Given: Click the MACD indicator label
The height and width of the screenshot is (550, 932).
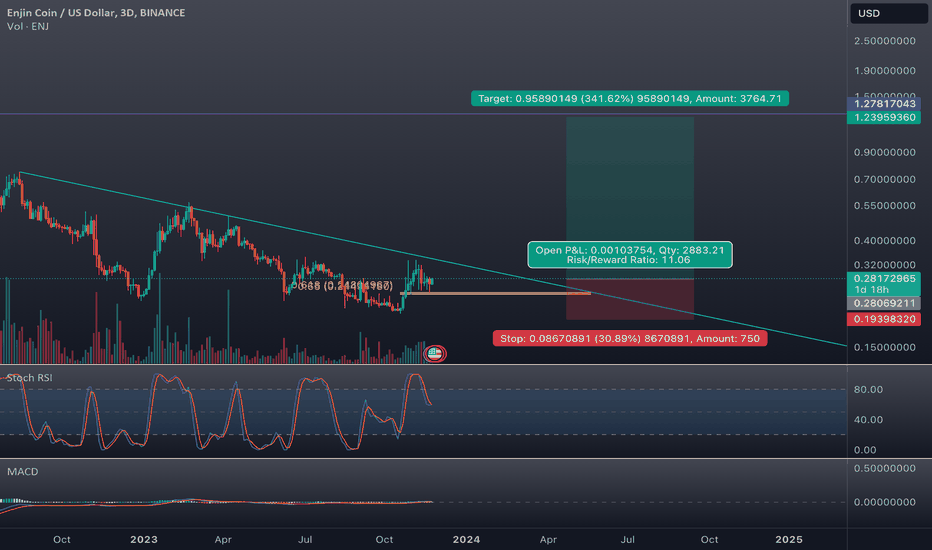Looking at the screenshot, I should (23, 472).
